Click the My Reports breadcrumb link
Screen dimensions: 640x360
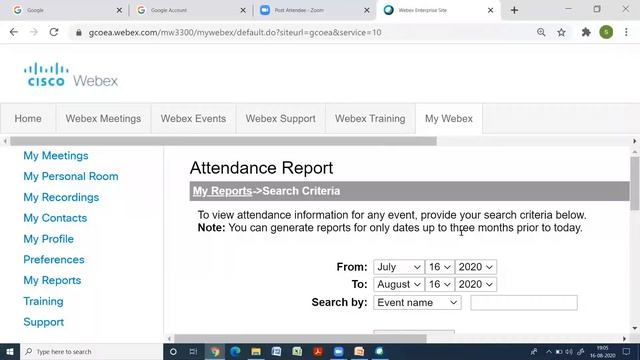pyautogui.click(x=222, y=191)
